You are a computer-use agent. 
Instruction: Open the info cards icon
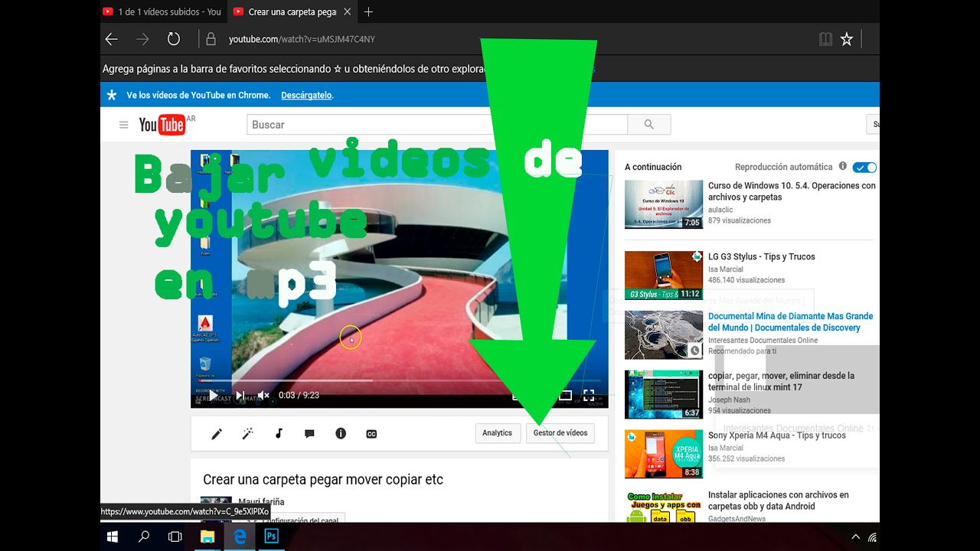coord(341,434)
